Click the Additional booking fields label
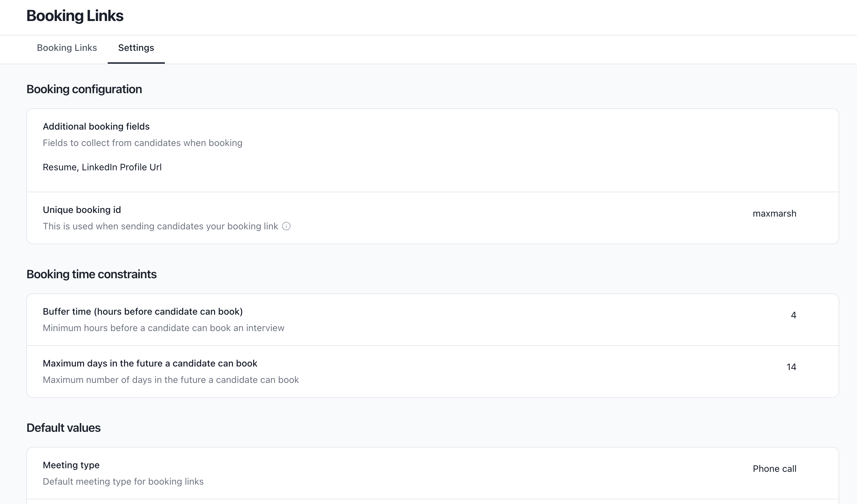Viewport: 857px width, 504px height. pyautogui.click(x=96, y=126)
